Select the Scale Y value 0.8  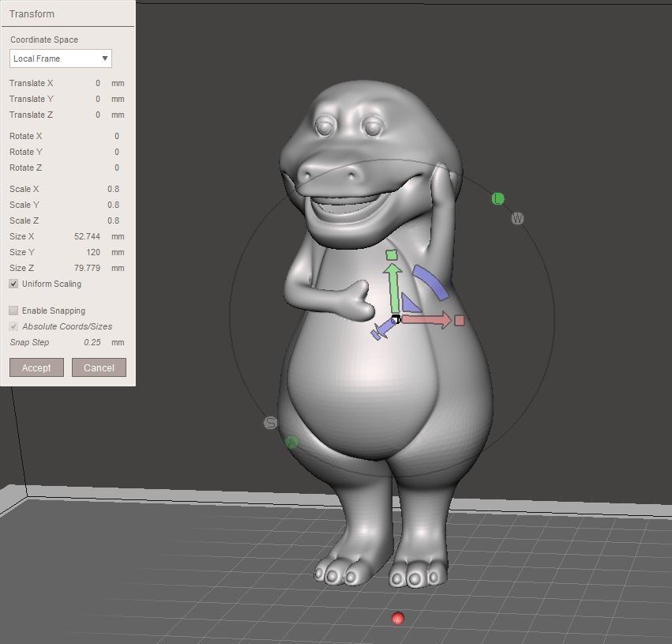pos(113,205)
